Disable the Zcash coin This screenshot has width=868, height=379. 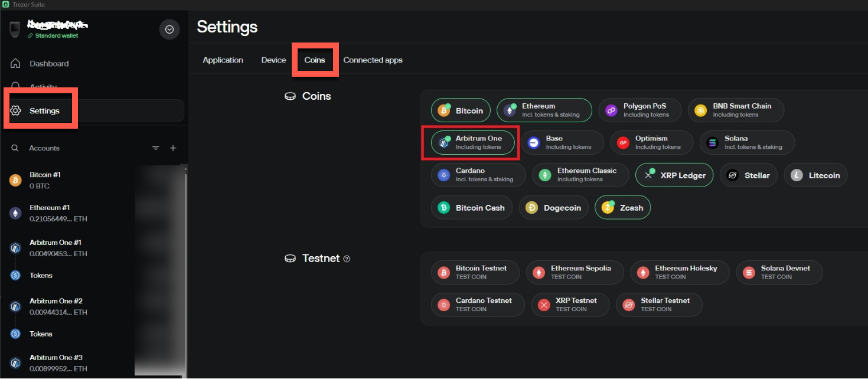pyautogui.click(x=623, y=207)
